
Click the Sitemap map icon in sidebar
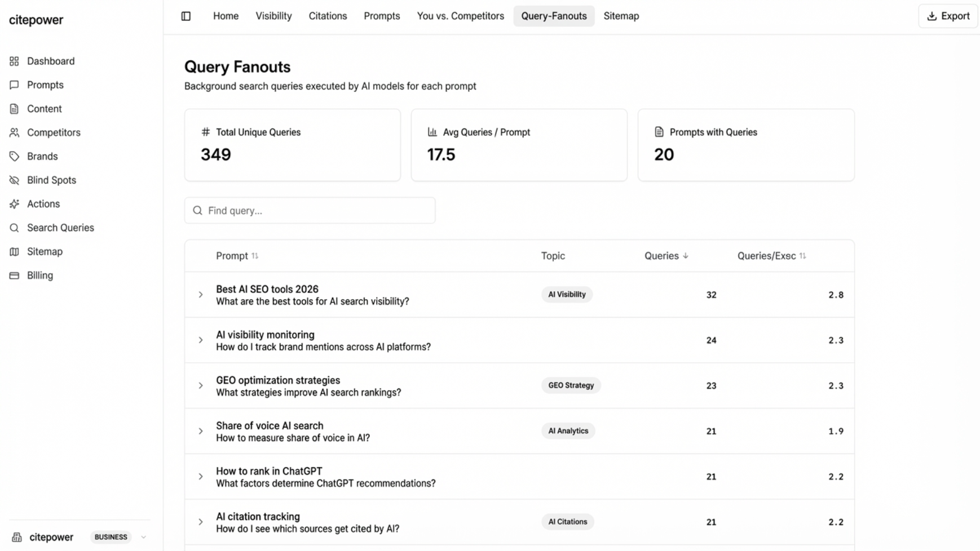click(x=14, y=252)
